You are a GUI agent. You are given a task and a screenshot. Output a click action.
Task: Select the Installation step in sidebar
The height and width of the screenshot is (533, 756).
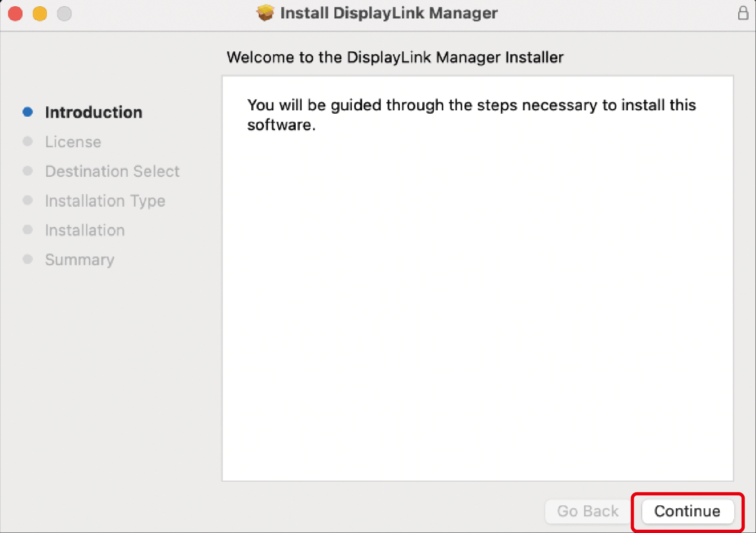click(x=85, y=230)
